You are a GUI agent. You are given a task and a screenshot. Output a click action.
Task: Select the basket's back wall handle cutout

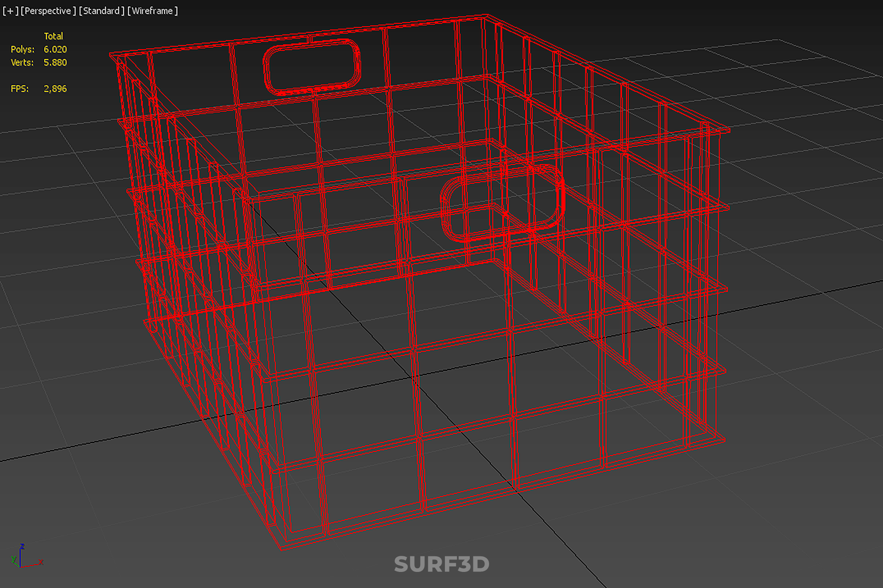coord(312,67)
